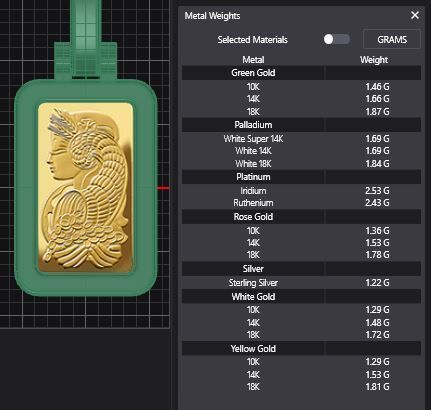Click the White Gold 10K label
The image size is (431, 410).
click(253, 310)
